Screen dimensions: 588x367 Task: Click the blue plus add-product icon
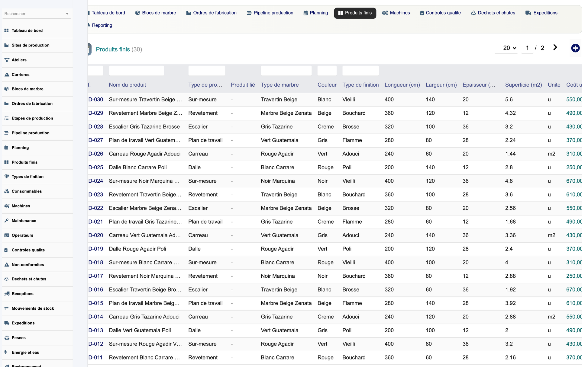575,48
